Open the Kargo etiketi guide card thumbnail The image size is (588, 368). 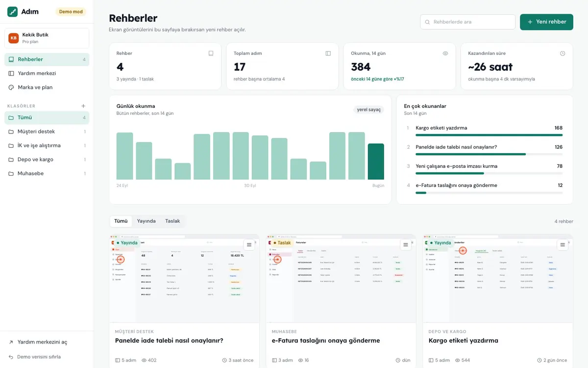click(498, 279)
